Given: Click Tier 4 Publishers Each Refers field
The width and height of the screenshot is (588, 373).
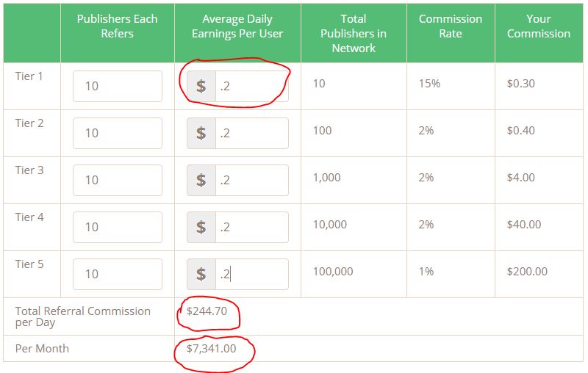Looking at the screenshot, I should pyautogui.click(x=118, y=228).
